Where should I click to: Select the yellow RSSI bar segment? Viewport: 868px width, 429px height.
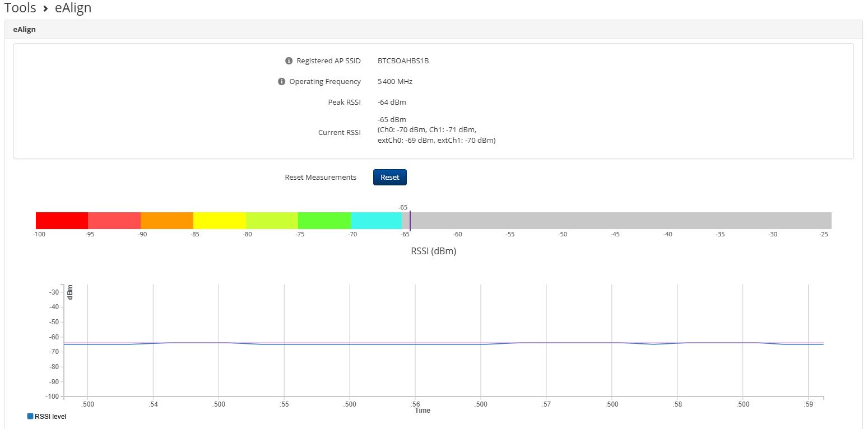coord(219,220)
